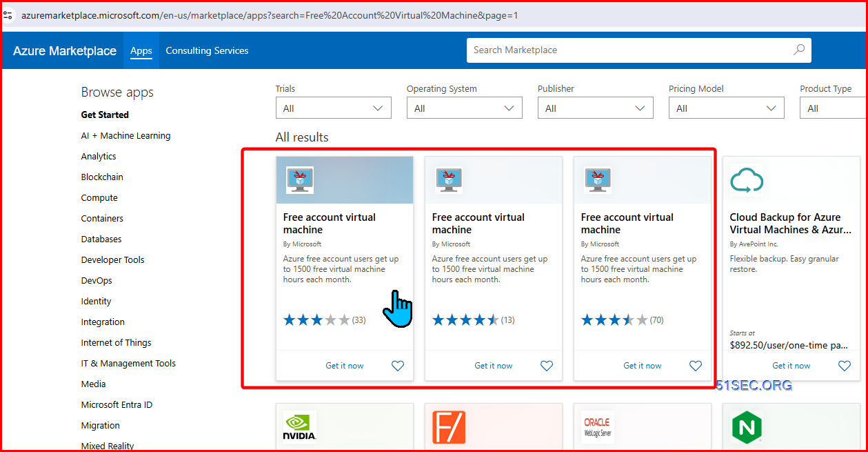Open the Free account virtual machine title with 33 reviews

[x=330, y=223]
